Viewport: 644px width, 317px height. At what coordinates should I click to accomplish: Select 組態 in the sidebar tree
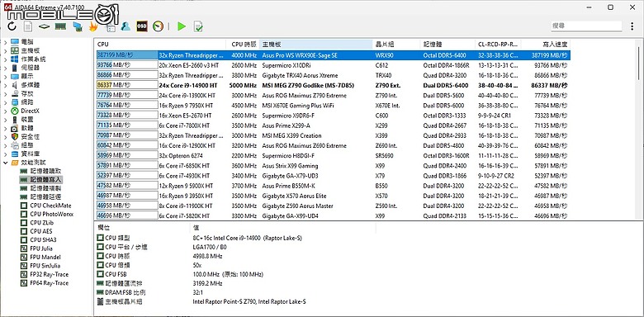(x=27, y=145)
